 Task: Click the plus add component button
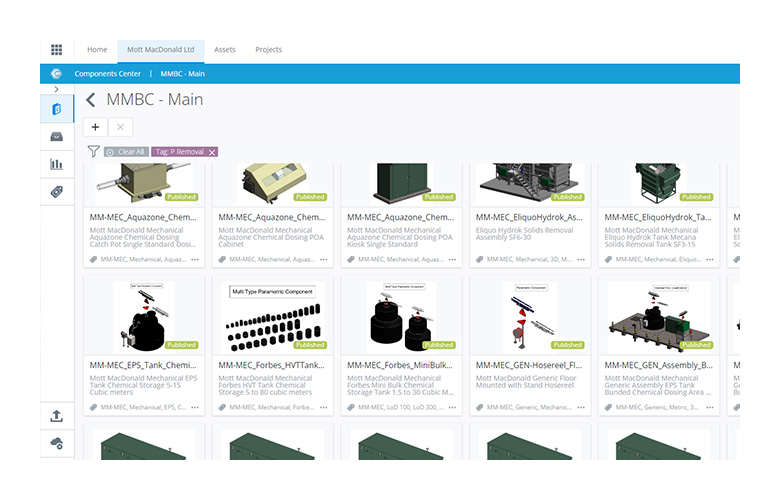pos(95,127)
